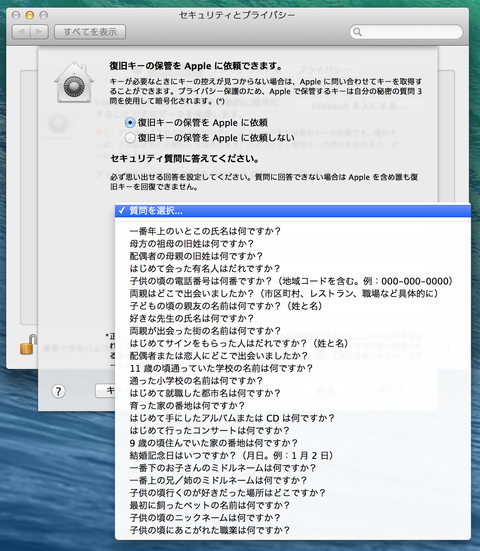The height and width of the screenshot is (551, 480).
Task: Choose 両親が出会った街の名前は何ですか？
Action: 293,331
